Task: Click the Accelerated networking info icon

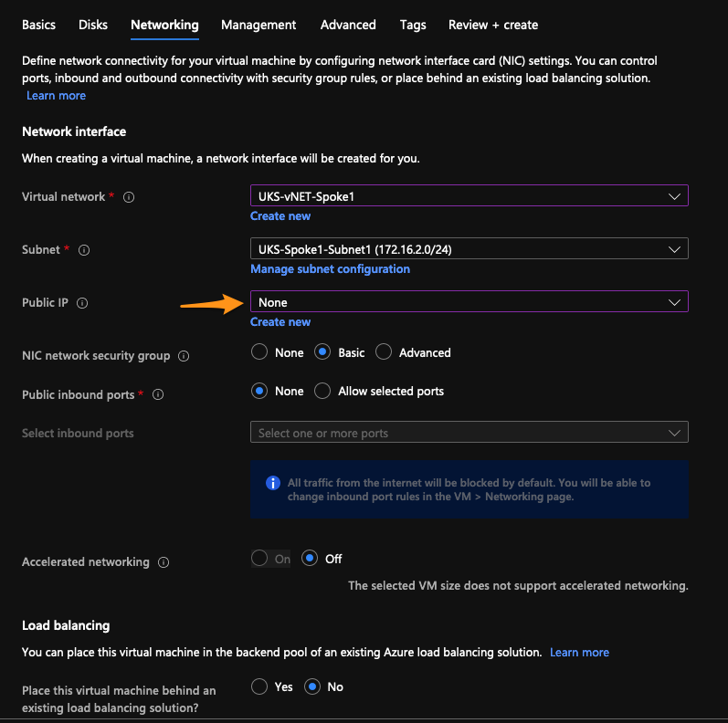Action: pyautogui.click(x=164, y=562)
